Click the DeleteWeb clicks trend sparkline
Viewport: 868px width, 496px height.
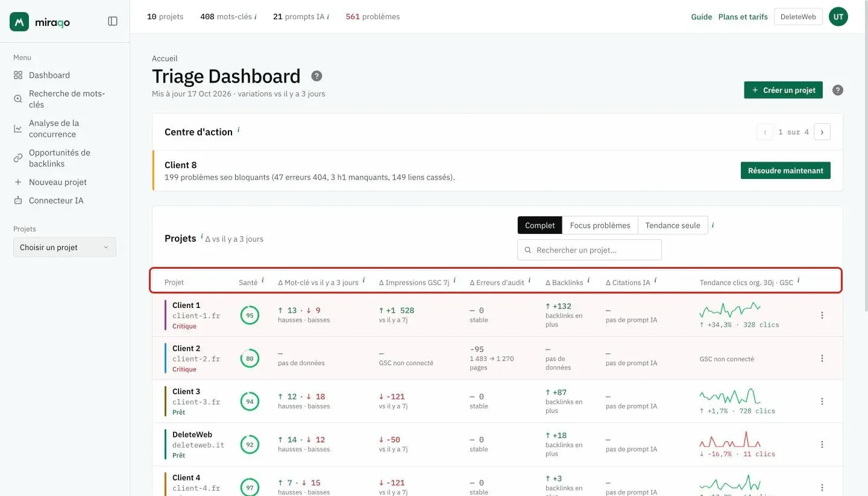click(x=730, y=439)
